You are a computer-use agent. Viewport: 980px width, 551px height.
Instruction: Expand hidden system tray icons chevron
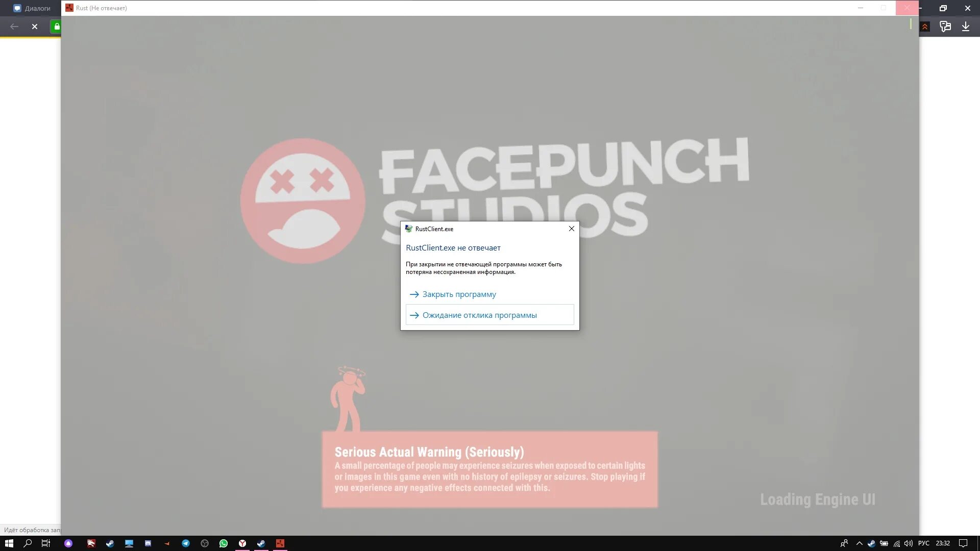tap(860, 543)
